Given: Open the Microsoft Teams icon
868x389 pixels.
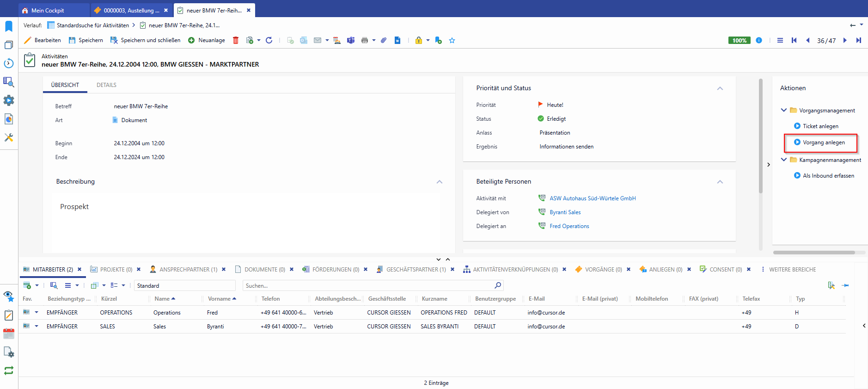Looking at the screenshot, I should point(351,40).
